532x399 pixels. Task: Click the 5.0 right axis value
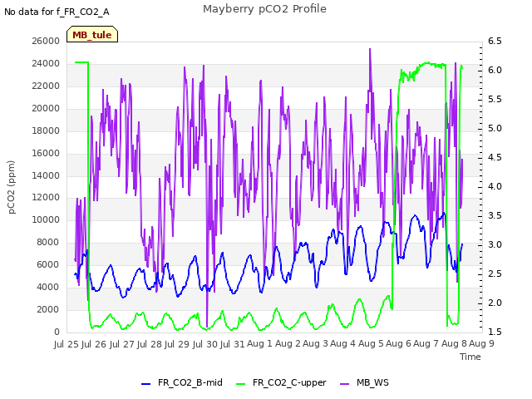pos(495,128)
